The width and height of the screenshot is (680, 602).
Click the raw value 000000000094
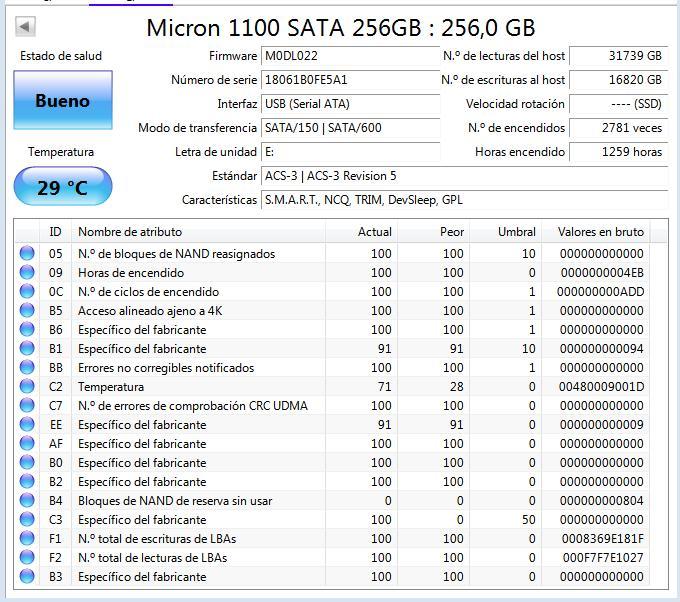(602, 349)
